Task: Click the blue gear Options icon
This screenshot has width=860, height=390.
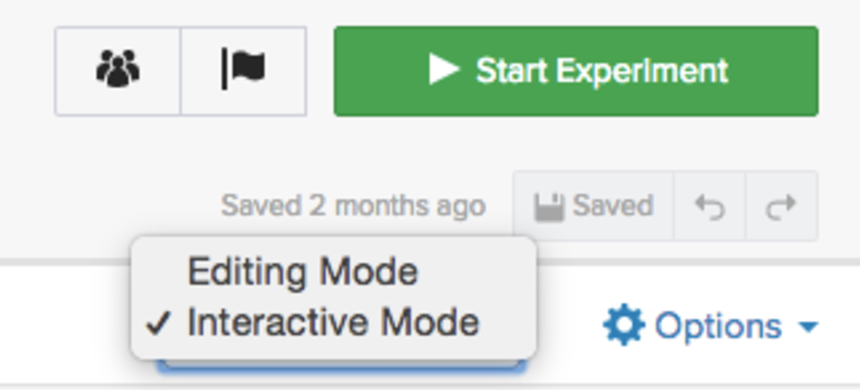Action: [624, 325]
